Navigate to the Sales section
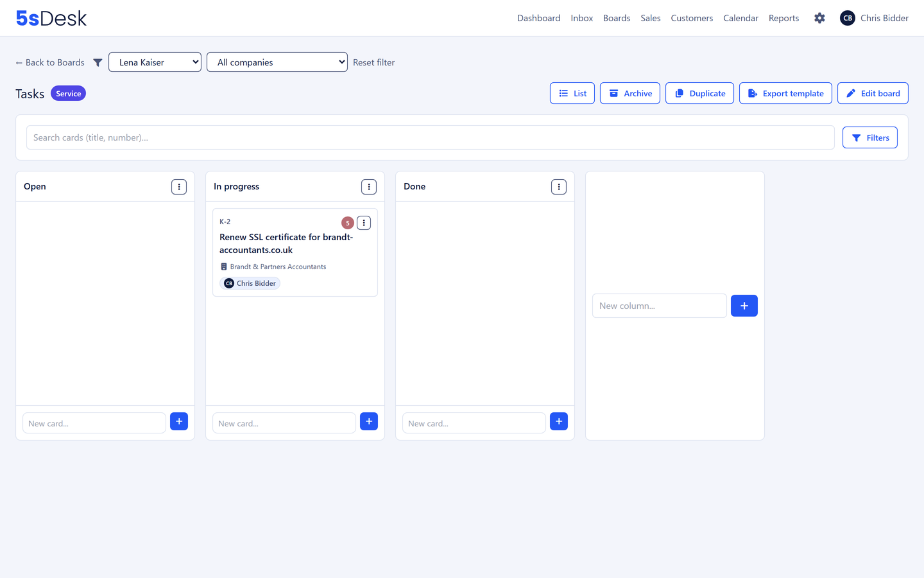924x578 pixels. pos(651,18)
